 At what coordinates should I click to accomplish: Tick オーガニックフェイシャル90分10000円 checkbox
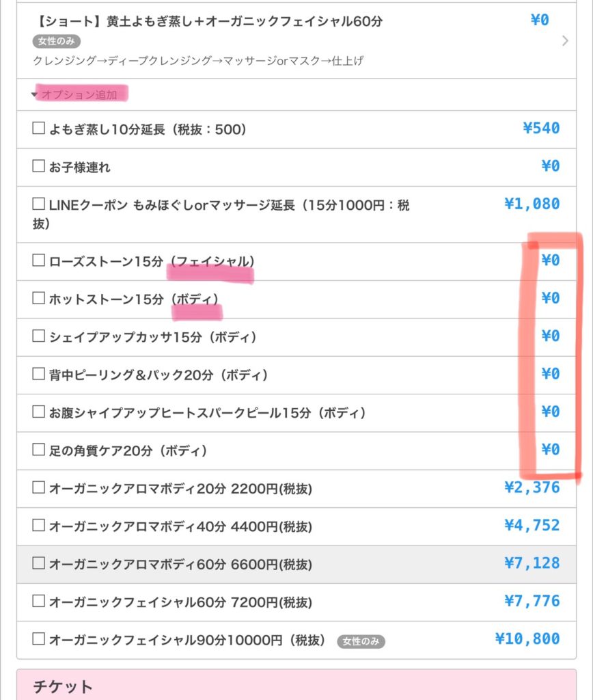click(39, 639)
